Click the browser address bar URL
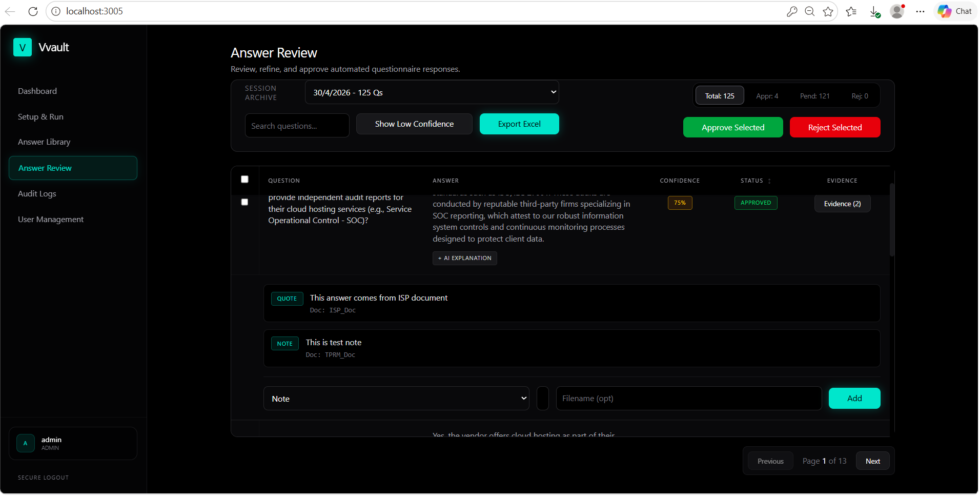The height and width of the screenshot is (496, 980). 94,11
